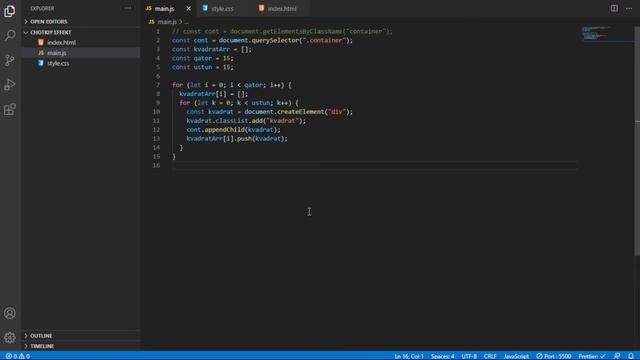Open style.css in the explorer tree
Screen dimensions: 640x360
tap(81, 63)
